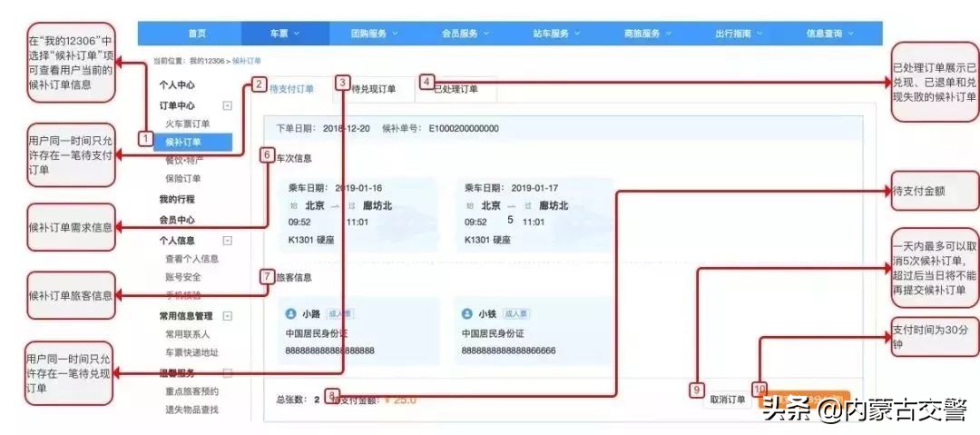Open the 出行指南 menu

coord(738,34)
